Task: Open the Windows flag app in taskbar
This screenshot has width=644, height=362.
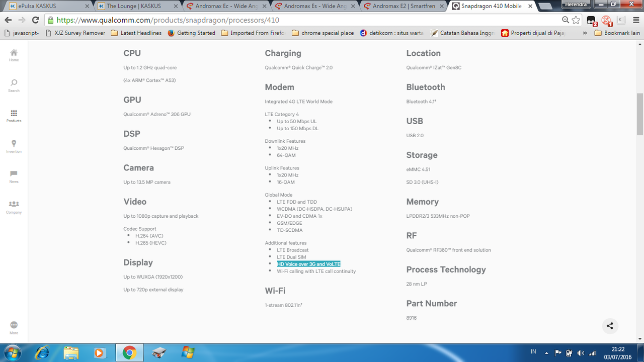Action: tap(188, 352)
